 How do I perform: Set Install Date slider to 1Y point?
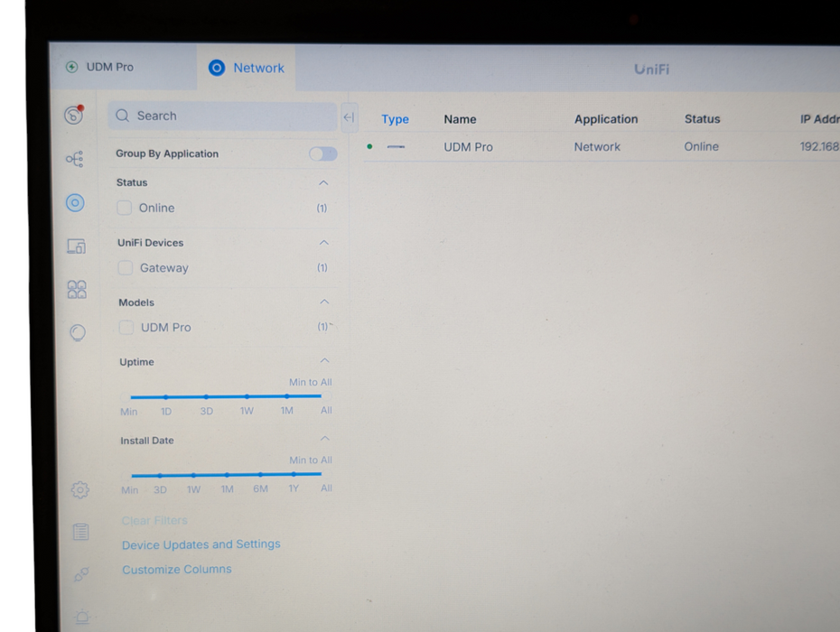click(x=294, y=474)
